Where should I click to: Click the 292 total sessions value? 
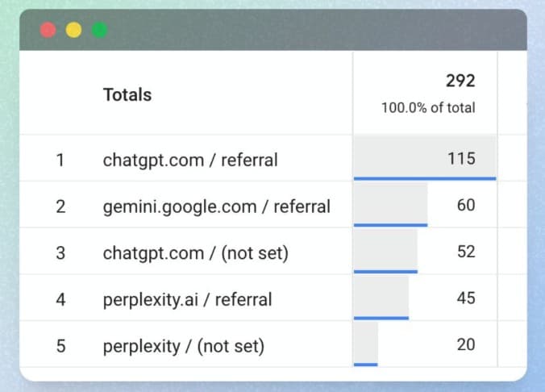[460, 81]
